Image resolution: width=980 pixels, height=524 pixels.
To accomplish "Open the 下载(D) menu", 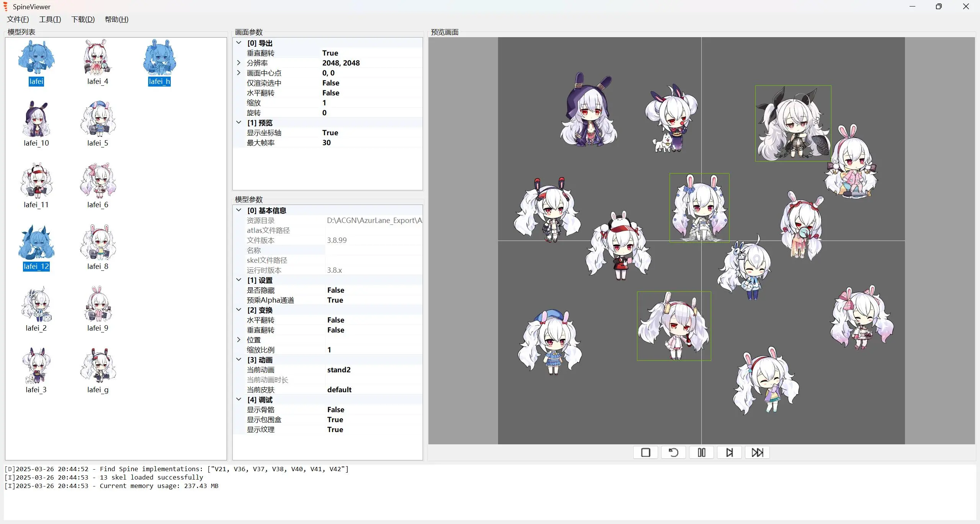I will (83, 19).
